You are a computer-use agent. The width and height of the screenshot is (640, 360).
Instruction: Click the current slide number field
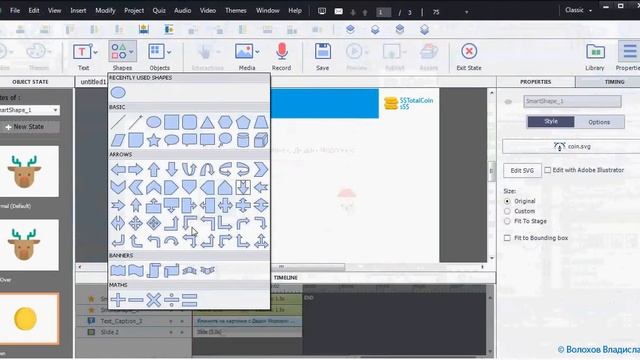click(x=383, y=13)
